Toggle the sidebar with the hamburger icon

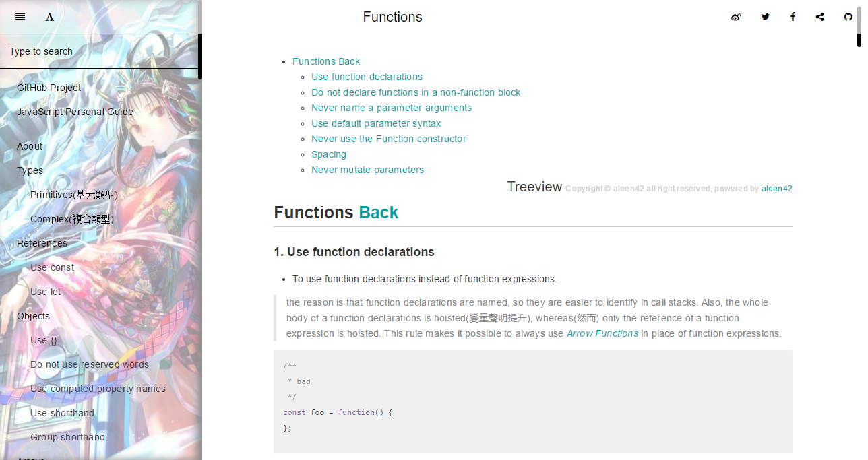point(20,17)
